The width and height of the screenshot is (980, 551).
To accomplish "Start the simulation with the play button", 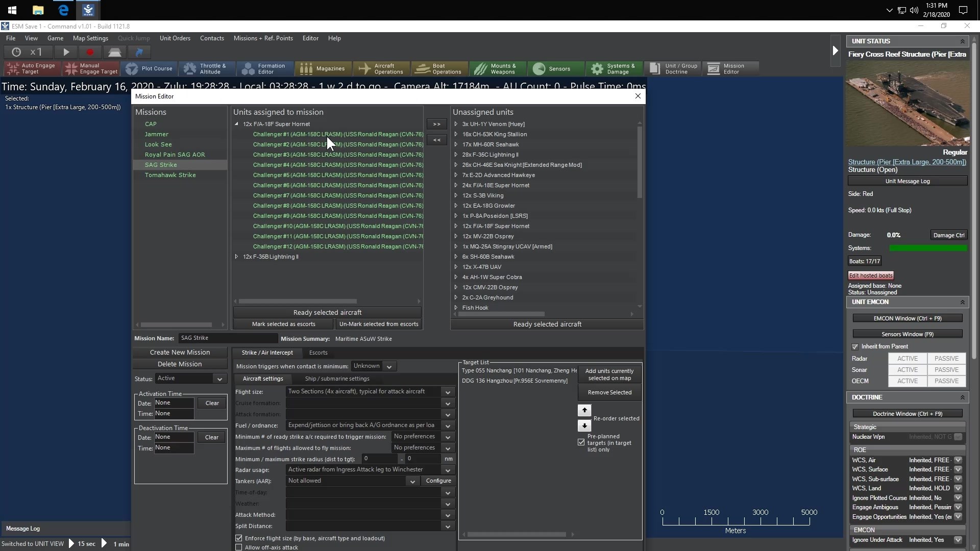I will coord(66,52).
